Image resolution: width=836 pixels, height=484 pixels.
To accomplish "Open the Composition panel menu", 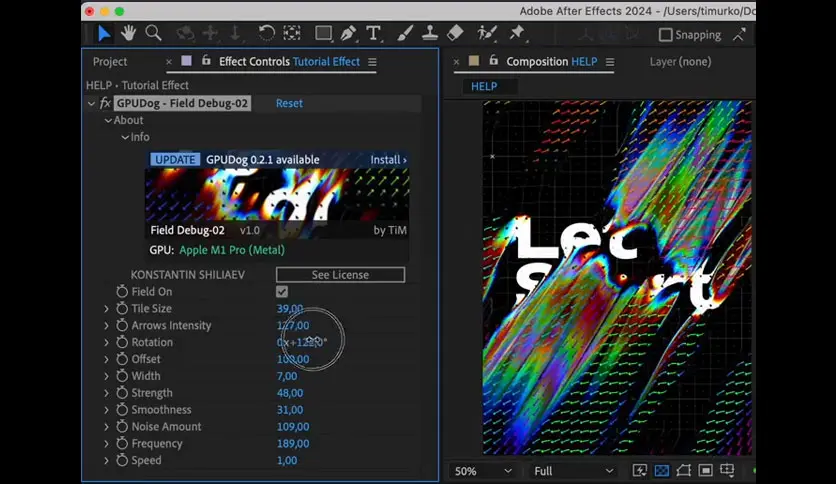I will [610, 62].
